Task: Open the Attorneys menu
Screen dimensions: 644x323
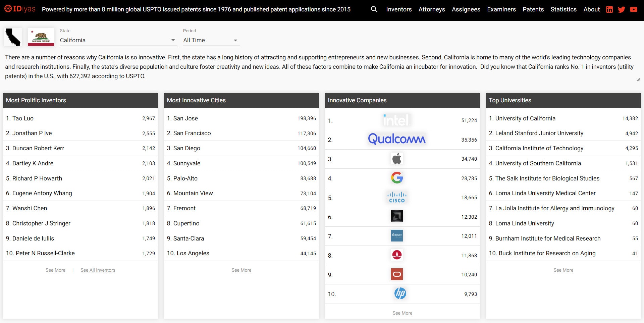Action: click(x=432, y=9)
